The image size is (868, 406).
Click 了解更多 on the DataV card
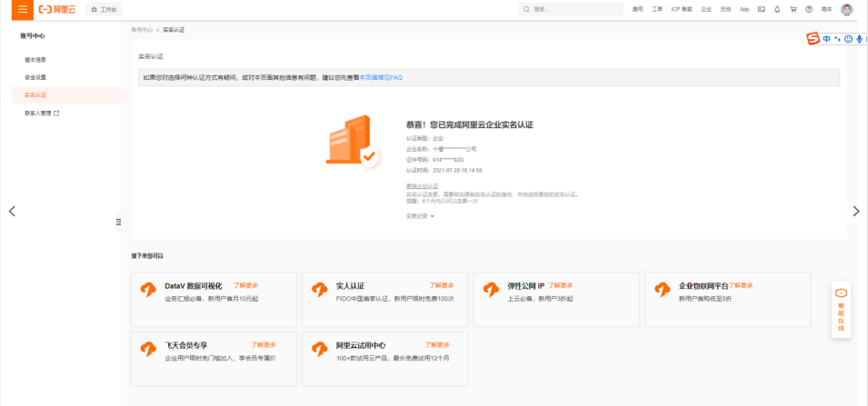pos(247,285)
